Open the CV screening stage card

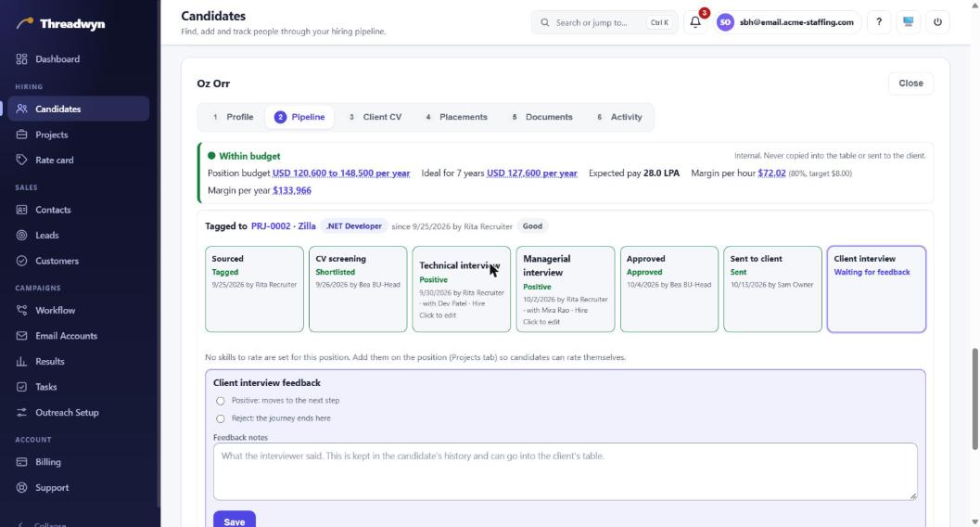358,289
